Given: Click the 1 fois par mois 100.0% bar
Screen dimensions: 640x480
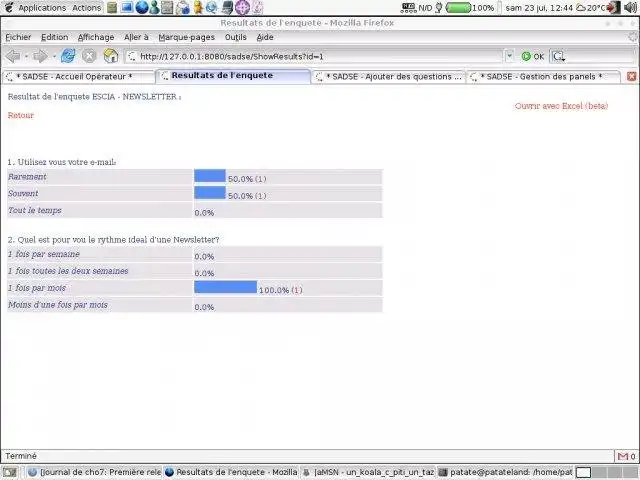Looking at the screenshot, I should [226, 287].
